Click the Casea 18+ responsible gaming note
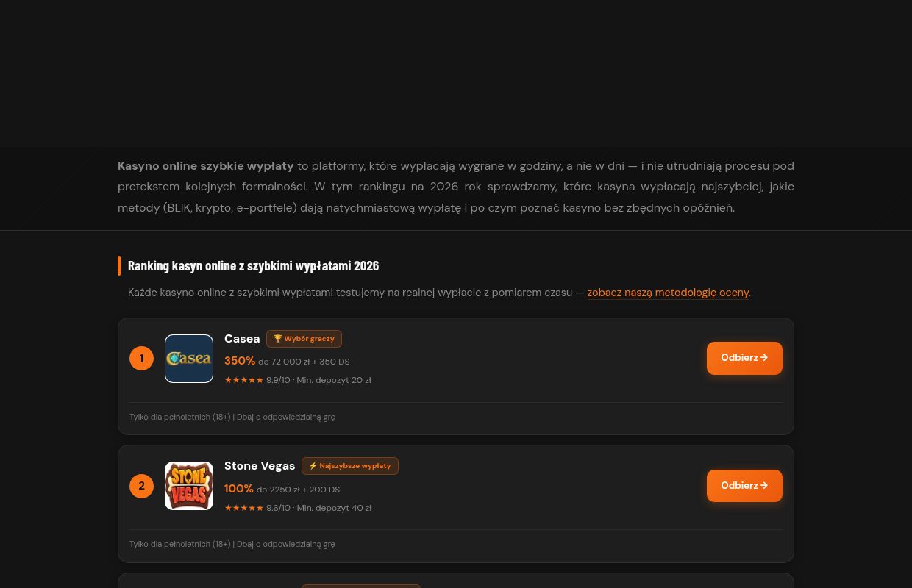912x588 pixels. pyautogui.click(x=232, y=417)
